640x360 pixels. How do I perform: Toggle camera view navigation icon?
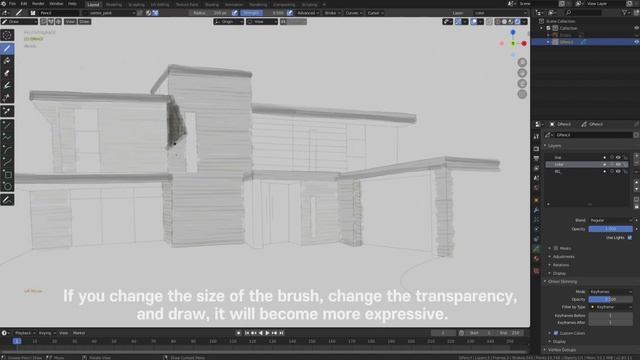coord(522,84)
